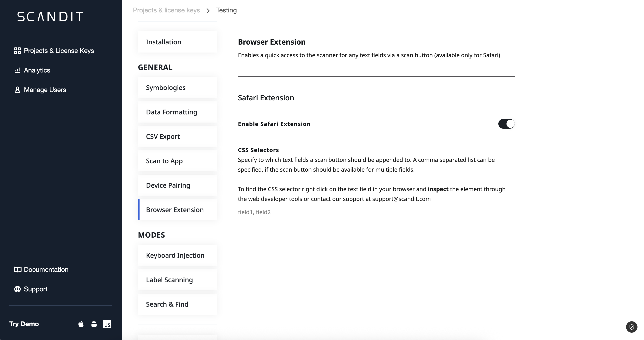This screenshot has height=340, width=644.
Task: Disable the Safari Extension toggle
Action: (507, 124)
